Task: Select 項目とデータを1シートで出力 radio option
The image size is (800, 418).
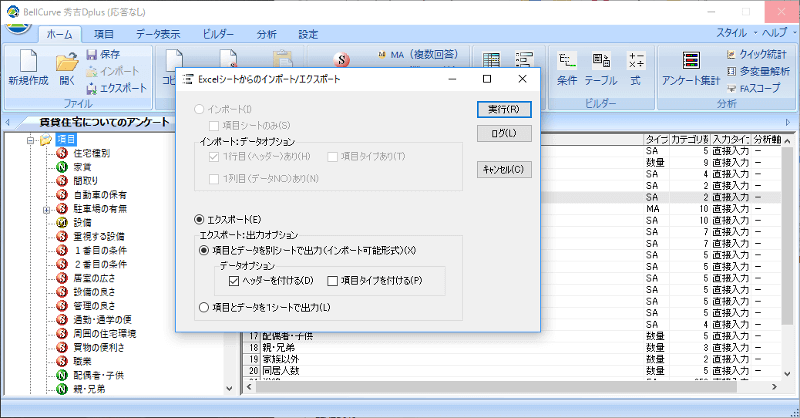Action: pyautogui.click(x=205, y=307)
